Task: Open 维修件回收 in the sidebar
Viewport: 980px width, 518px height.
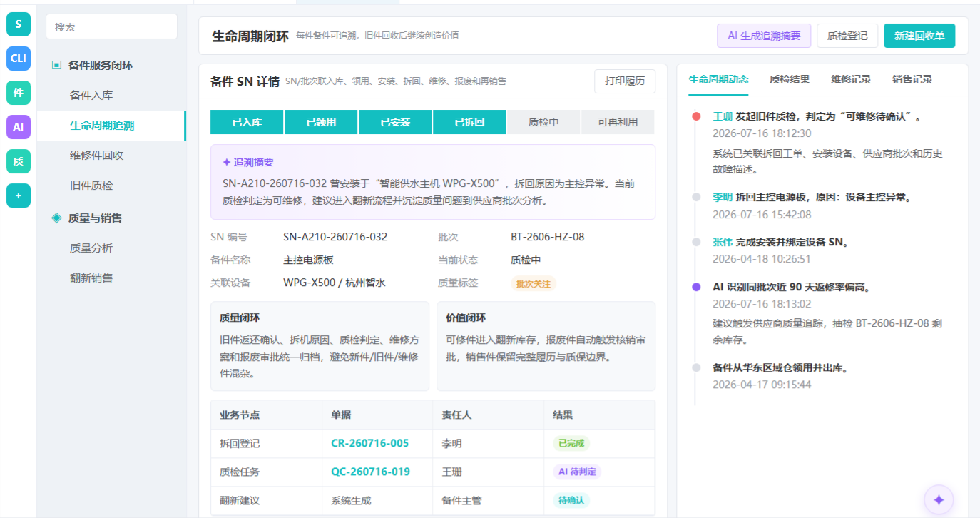Action: (111, 156)
